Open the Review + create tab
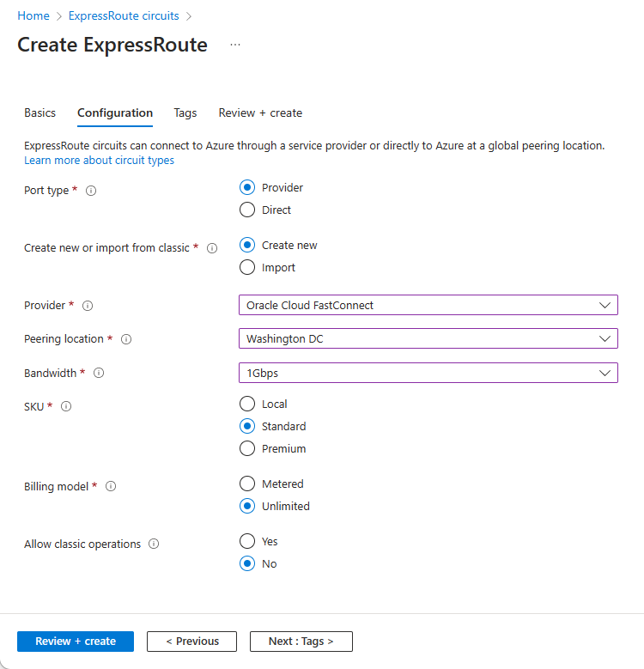Screen dimensions: 644x669 pyautogui.click(x=260, y=113)
